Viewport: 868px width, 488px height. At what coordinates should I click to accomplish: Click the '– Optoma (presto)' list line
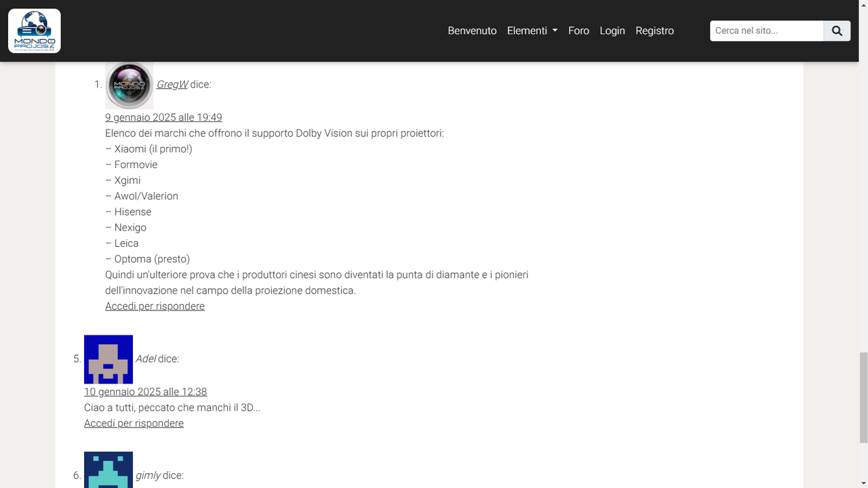pos(147,259)
